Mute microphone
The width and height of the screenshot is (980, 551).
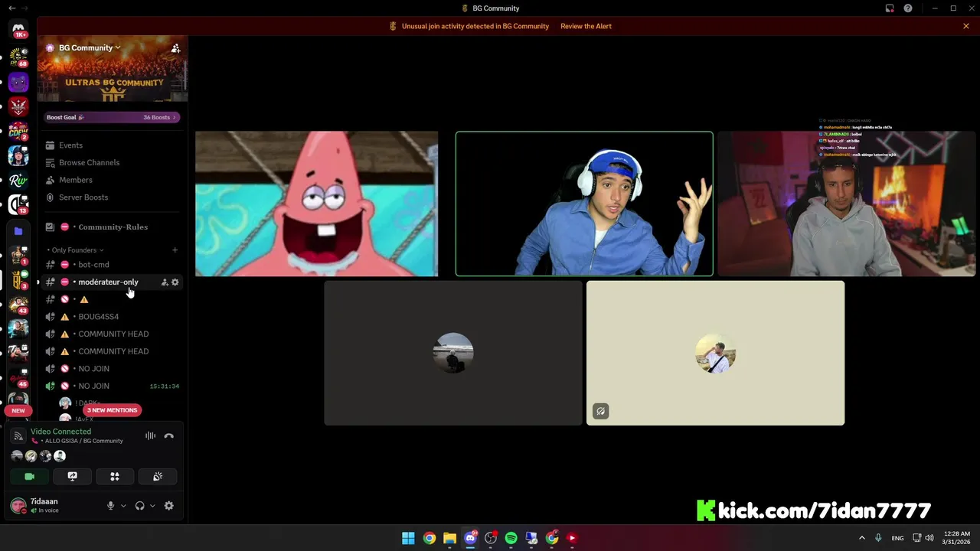(110, 506)
